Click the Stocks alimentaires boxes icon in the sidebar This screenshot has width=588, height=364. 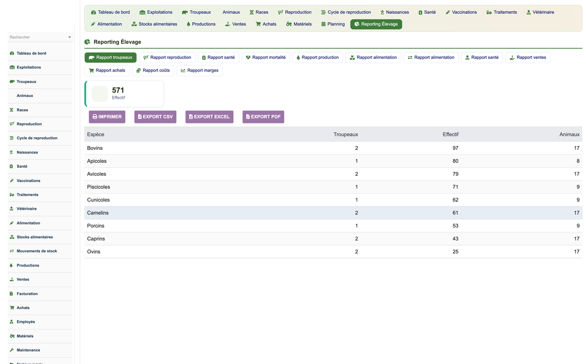[x=12, y=237]
